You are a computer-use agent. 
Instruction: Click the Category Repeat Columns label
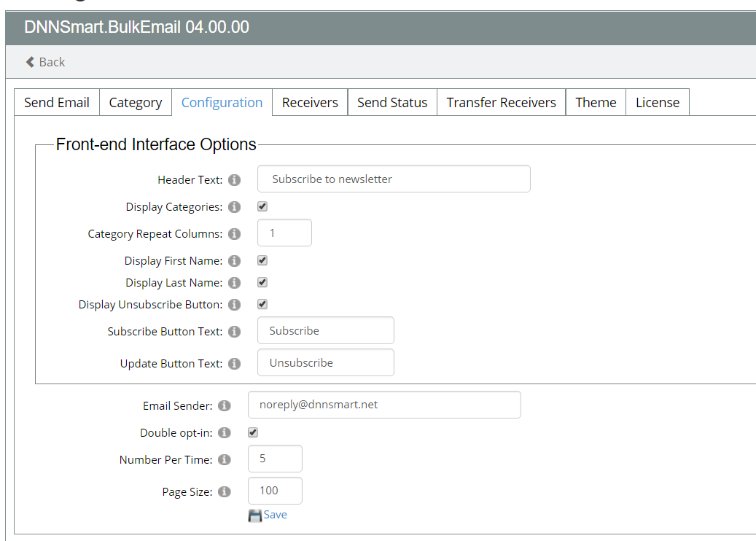155,234
